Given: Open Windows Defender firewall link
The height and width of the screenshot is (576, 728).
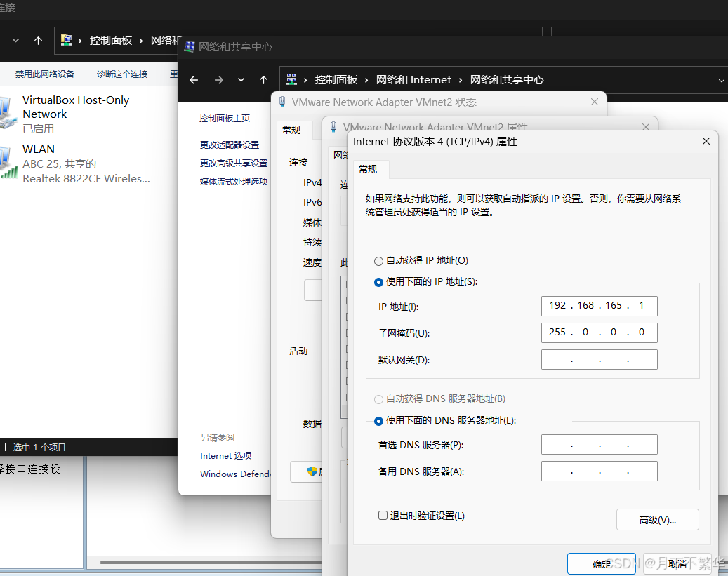Looking at the screenshot, I should point(235,474).
